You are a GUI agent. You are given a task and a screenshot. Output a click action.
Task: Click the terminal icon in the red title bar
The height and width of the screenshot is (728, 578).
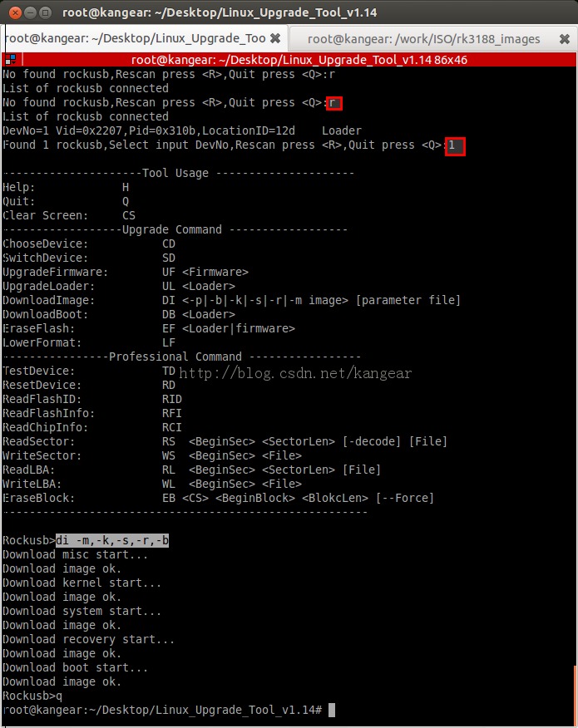10,60
